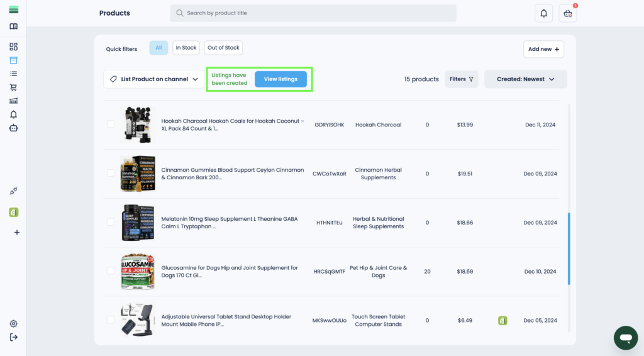Click the View listings button

tap(280, 79)
